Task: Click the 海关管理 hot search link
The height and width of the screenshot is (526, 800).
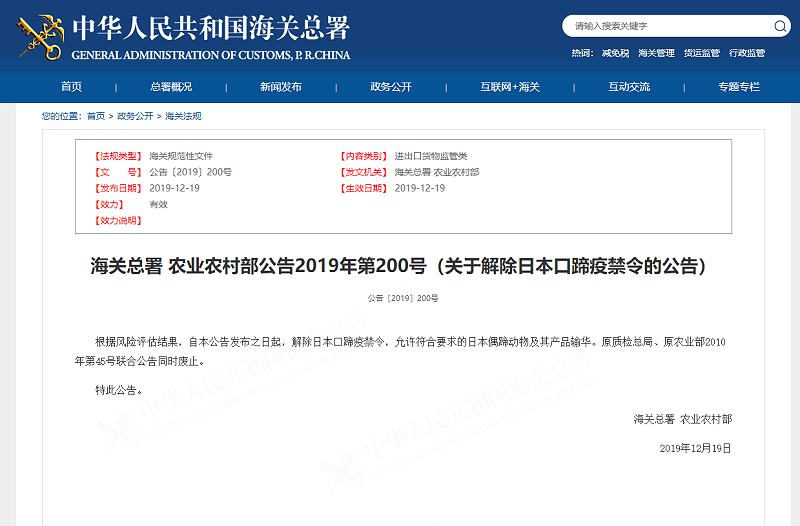Action: point(656,53)
